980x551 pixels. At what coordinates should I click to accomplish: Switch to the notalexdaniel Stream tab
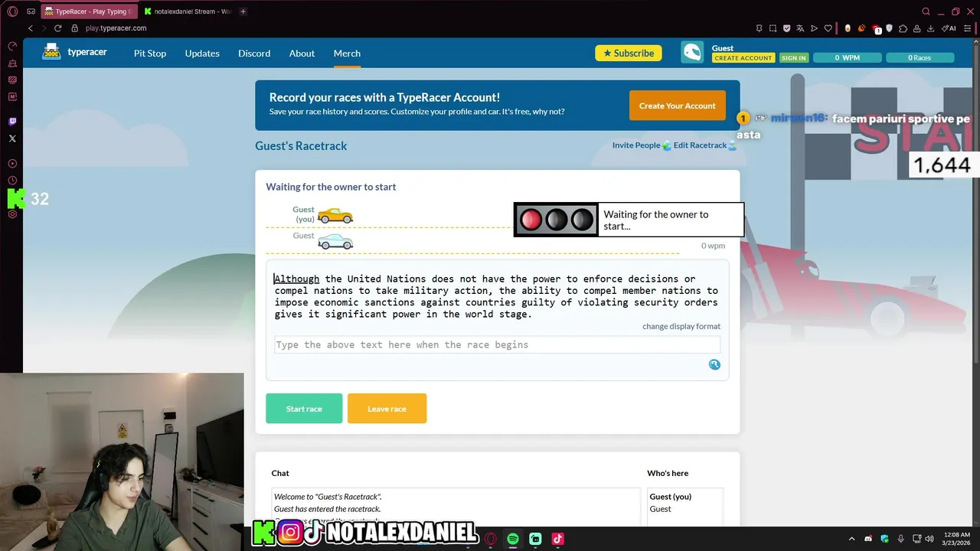(187, 11)
